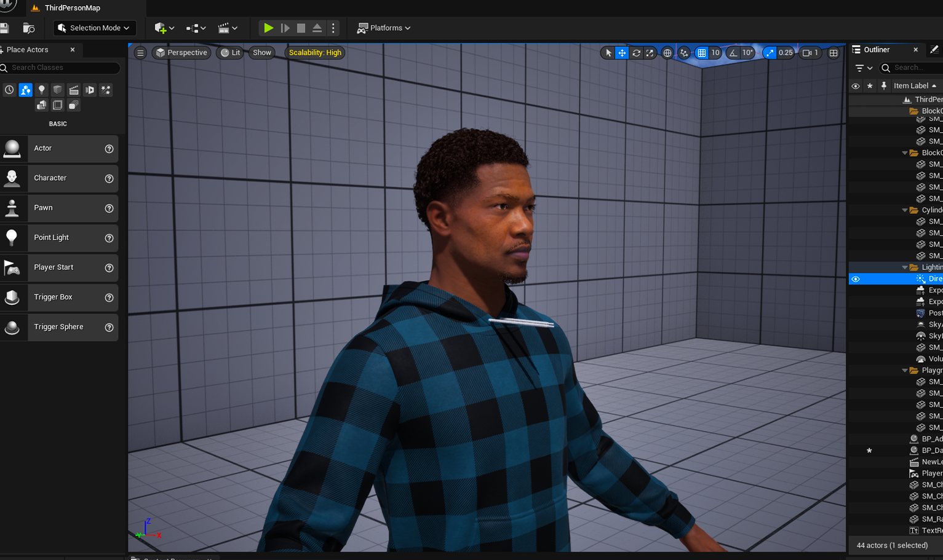Open help for Actor item

click(109, 149)
